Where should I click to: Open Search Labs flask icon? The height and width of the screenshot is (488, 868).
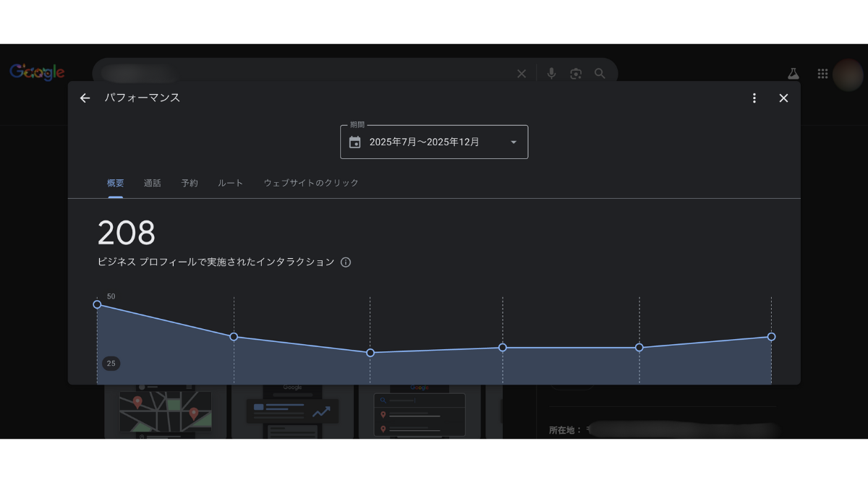click(793, 74)
